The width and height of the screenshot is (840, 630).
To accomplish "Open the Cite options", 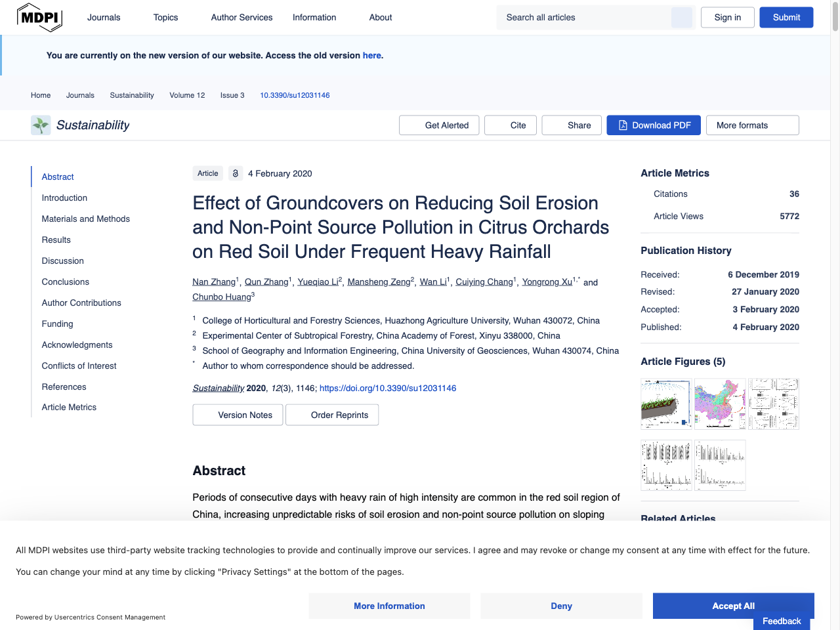I will pos(511,125).
